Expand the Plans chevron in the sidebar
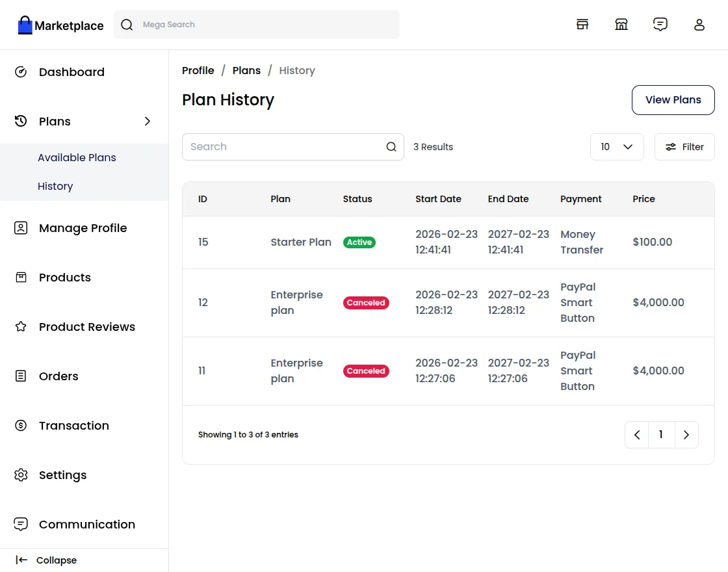The width and height of the screenshot is (728, 572). (148, 121)
